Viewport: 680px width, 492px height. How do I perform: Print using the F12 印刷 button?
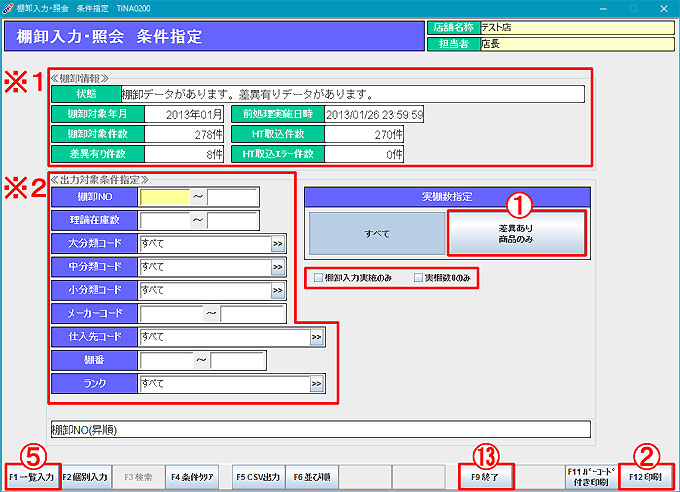(646, 477)
